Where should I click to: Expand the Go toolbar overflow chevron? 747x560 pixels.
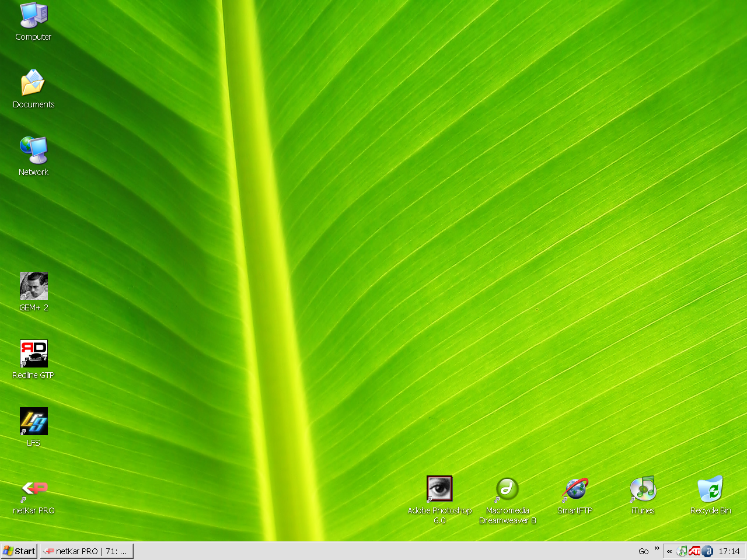(657, 548)
